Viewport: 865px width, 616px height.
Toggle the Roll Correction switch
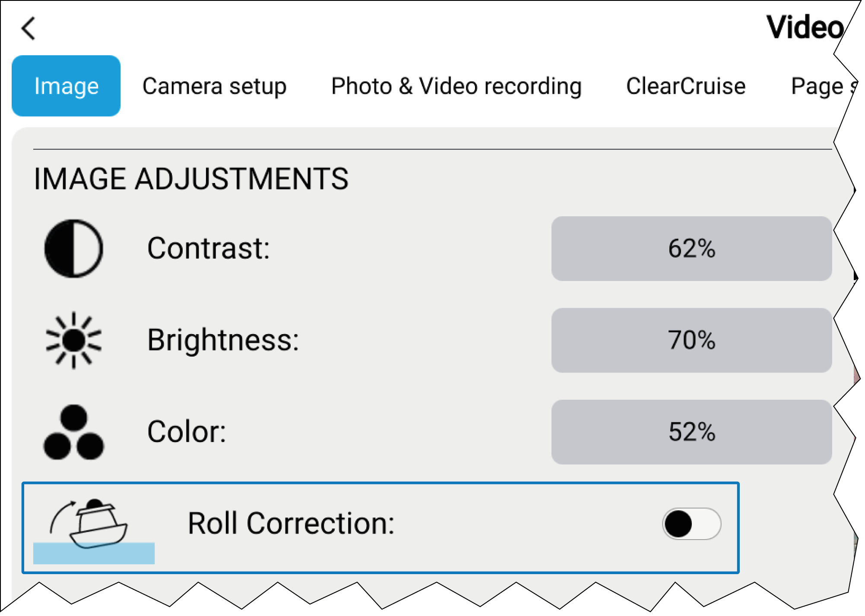pos(691,524)
